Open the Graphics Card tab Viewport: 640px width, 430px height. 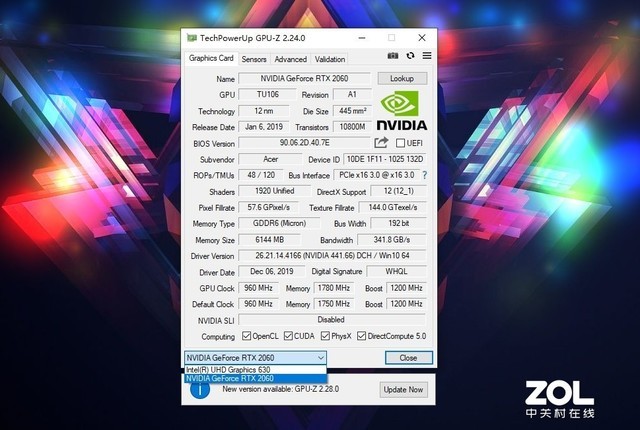pos(211,58)
